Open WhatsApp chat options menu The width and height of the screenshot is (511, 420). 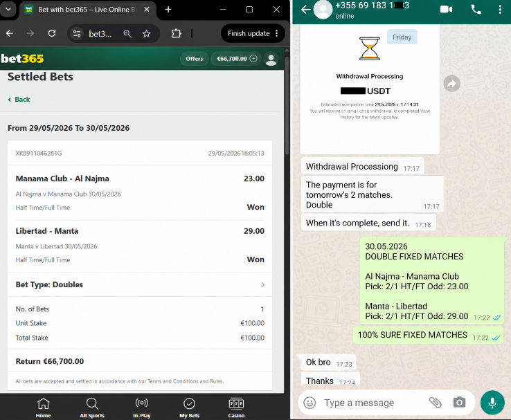tap(500, 10)
